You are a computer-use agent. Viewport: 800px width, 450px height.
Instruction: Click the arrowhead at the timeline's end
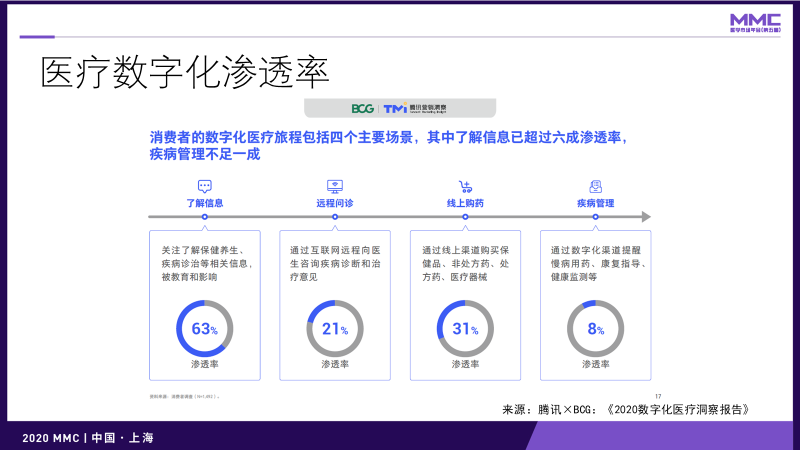[x=646, y=216]
